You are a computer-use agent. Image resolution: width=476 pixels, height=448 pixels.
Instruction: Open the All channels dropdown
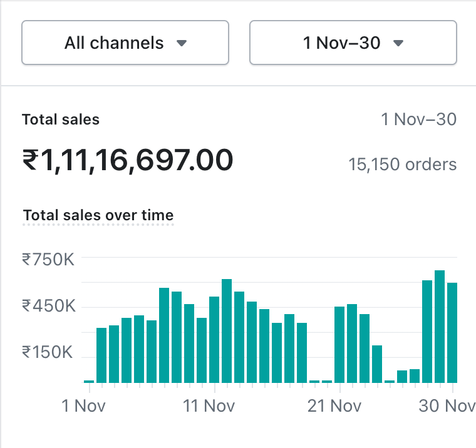tap(125, 43)
